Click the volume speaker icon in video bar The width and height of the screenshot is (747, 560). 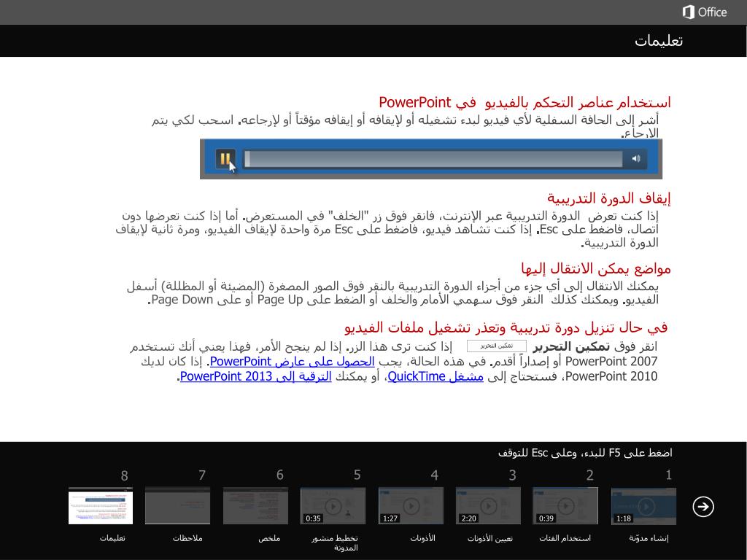[636, 158]
